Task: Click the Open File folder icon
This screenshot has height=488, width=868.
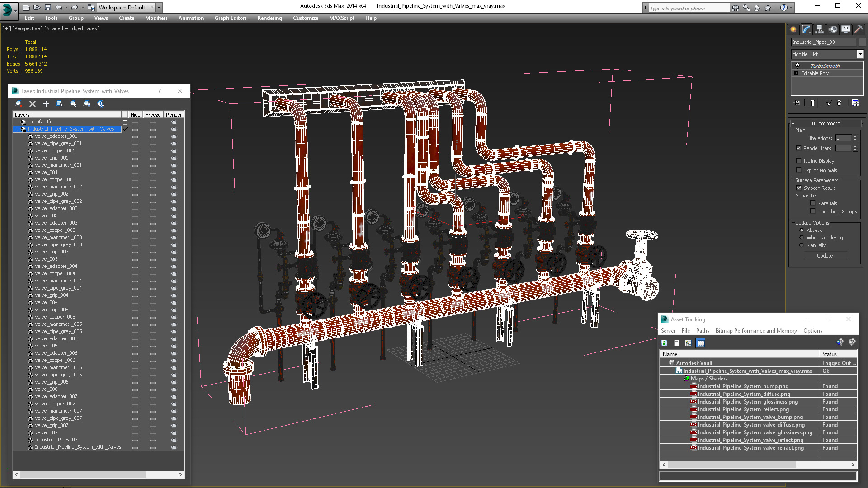Action: pos(37,8)
